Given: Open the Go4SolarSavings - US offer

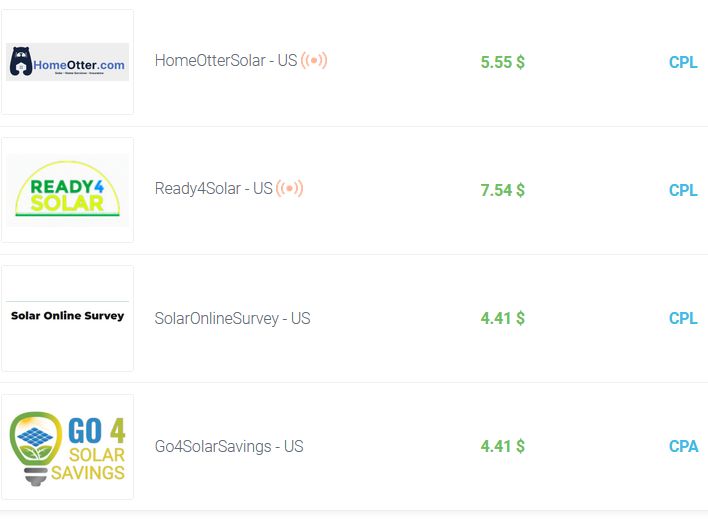Looking at the screenshot, I should 229,446.
